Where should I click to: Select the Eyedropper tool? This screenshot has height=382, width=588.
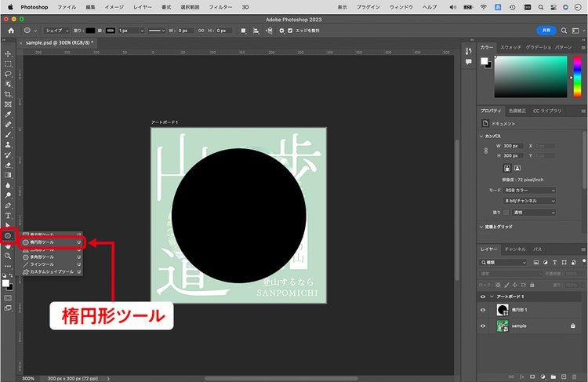point(8,115)
